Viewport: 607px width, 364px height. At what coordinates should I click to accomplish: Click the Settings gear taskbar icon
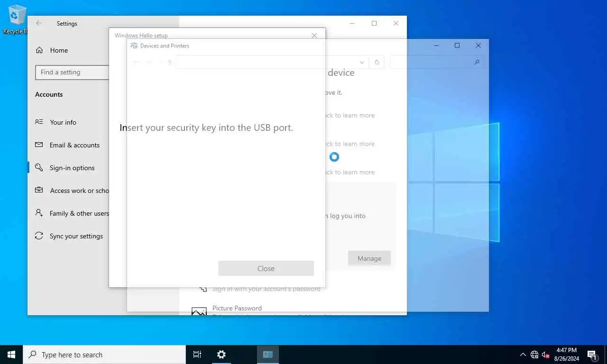[221, 355]
